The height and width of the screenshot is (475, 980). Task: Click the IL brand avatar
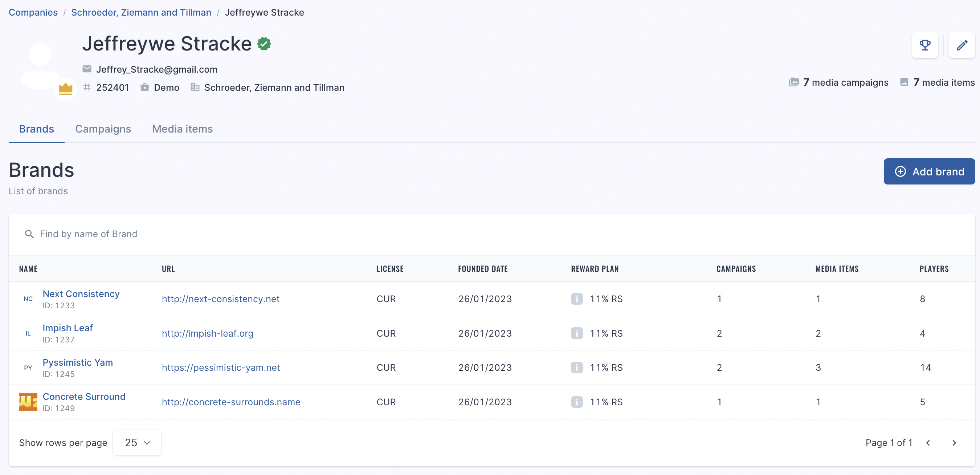[28, 333]
